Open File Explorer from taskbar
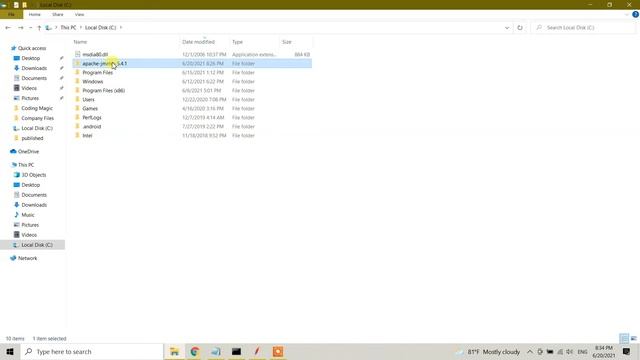This screenshot has height=360, width=640. point(174,351)
